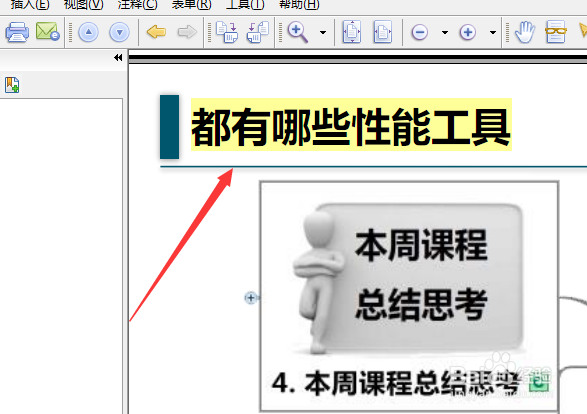Image resolution: width=587 pixels, height=414 pixels.
Task: Click the caption 4. 本周课程总结思考
Action: click(x=396, y=383)
